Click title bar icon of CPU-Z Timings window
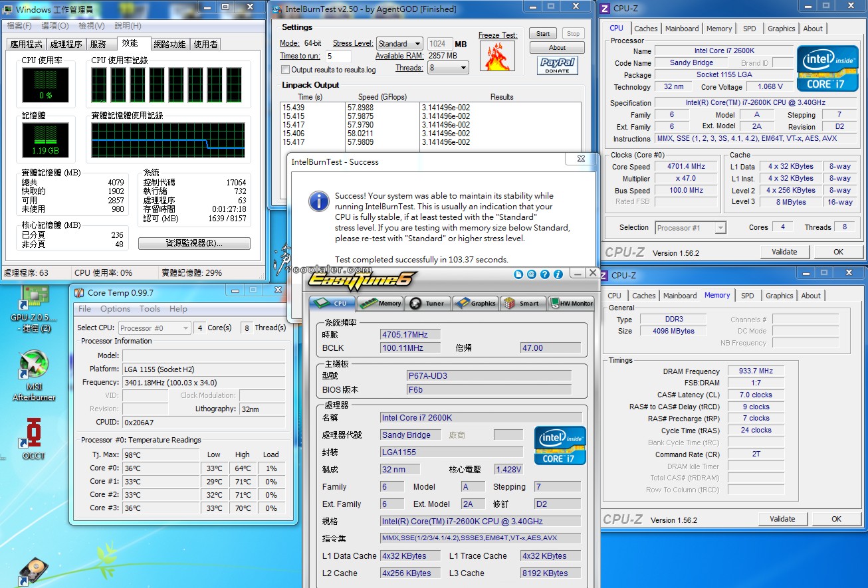The height and width of the screenshot is (588, 868). click(x=604, y=275)
